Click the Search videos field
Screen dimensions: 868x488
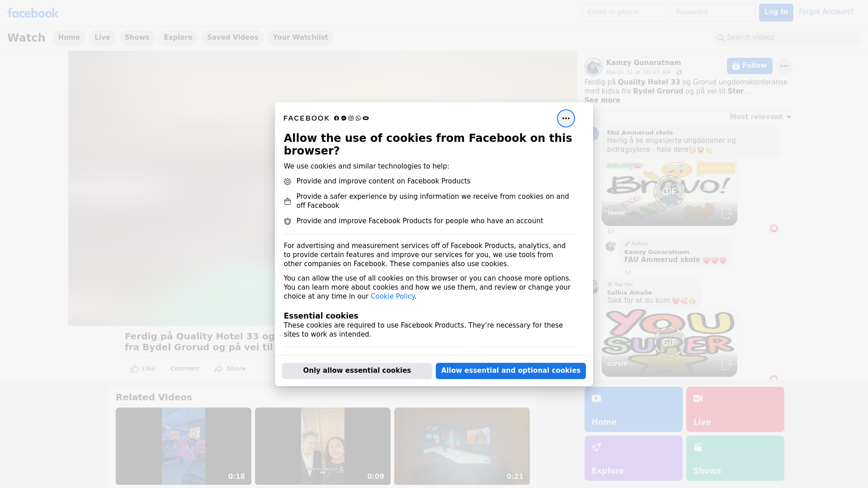coord(787,38)
